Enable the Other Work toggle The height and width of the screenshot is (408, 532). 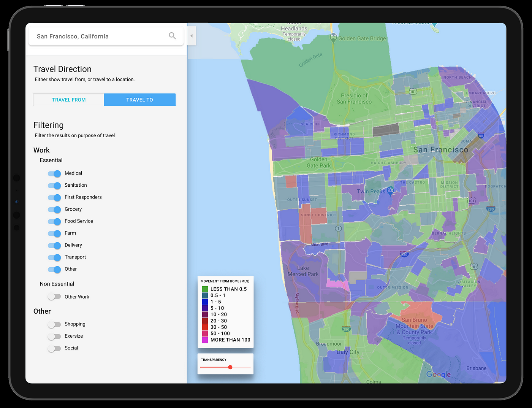(x=54, y=297)
